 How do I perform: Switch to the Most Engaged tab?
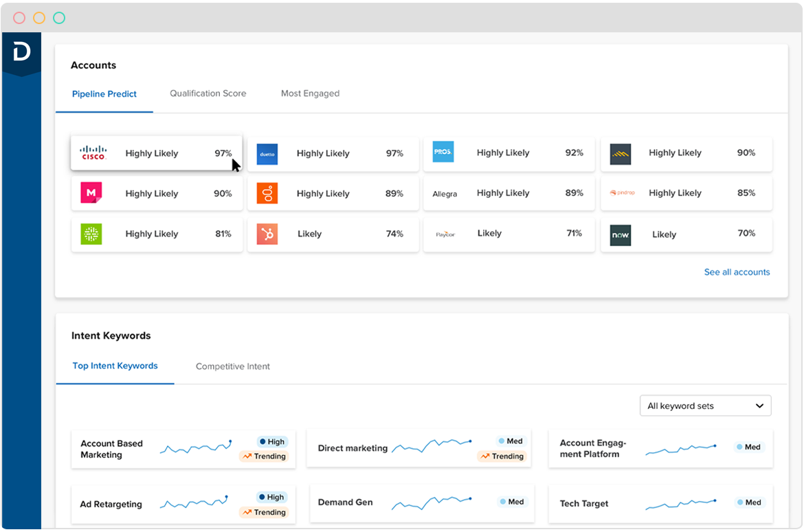310,93
